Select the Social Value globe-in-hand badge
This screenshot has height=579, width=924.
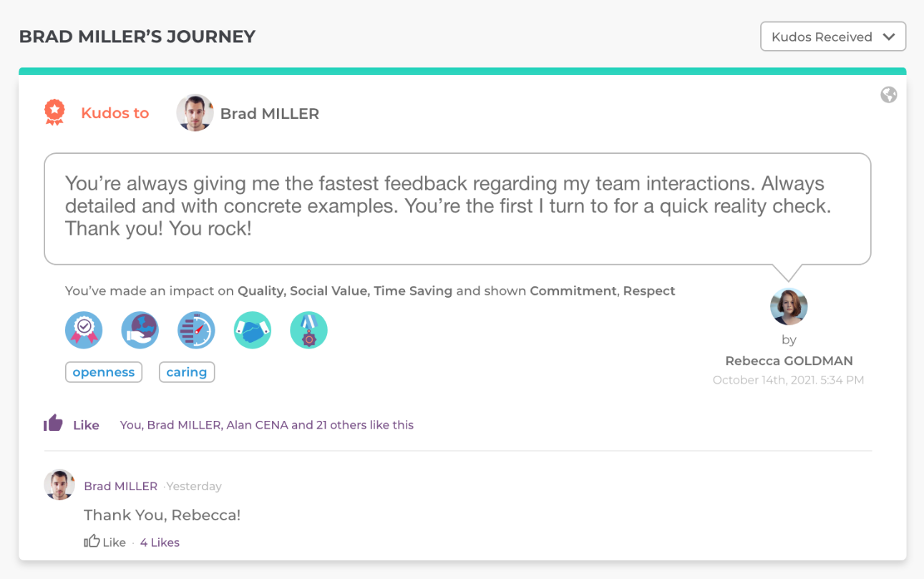[140, 331]
